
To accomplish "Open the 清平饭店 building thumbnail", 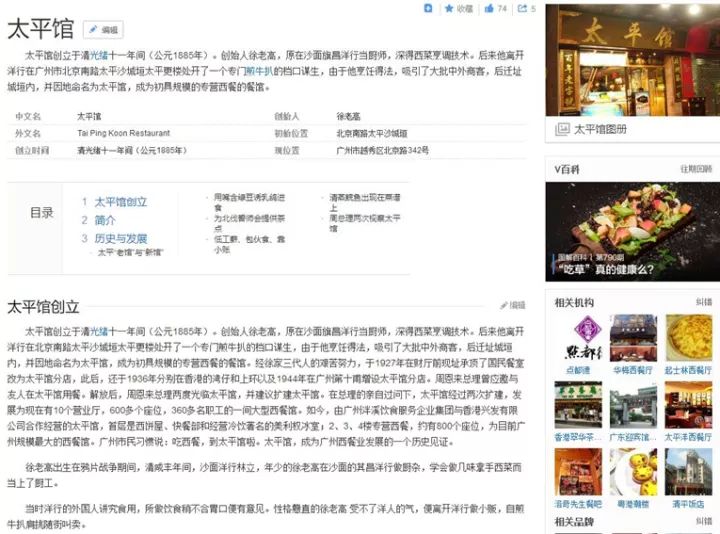I will click(688, 472).
